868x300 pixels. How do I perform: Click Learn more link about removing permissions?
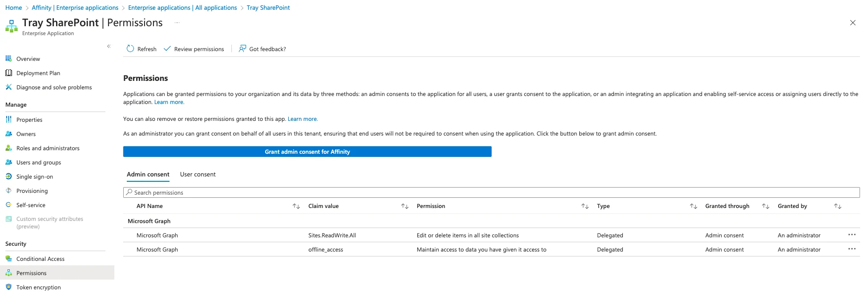tap(303, 119)
